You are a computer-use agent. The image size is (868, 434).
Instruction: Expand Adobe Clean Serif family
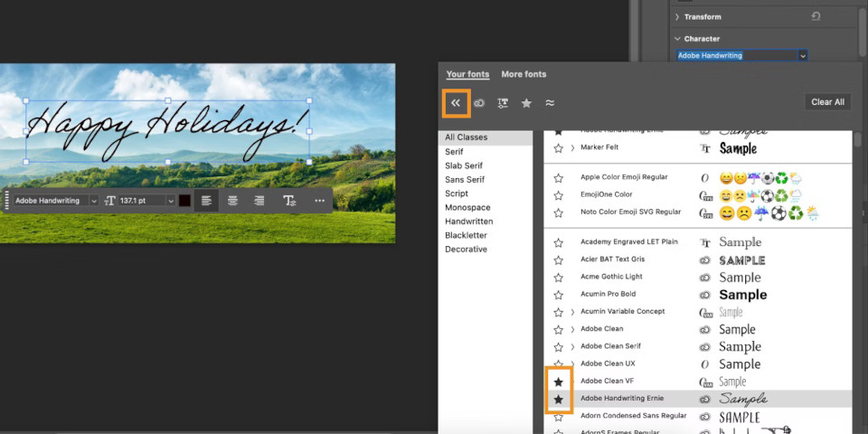coord(572,347)
